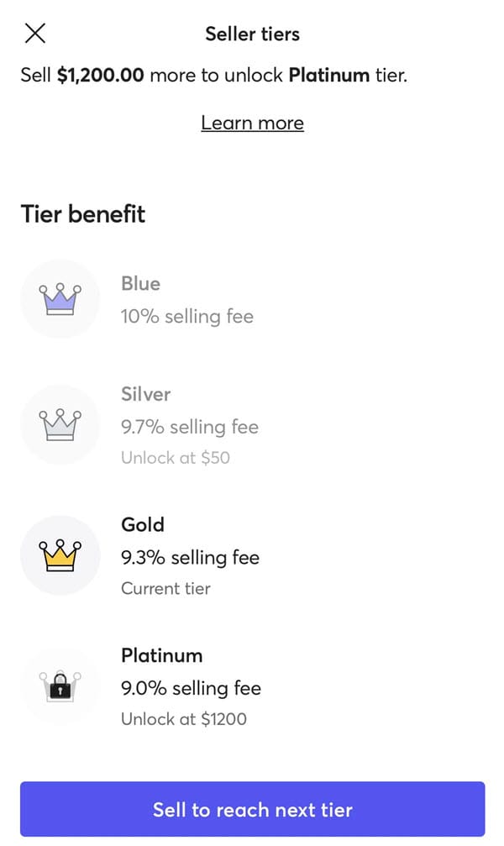Tap the Seller tiers title
Image resolution: width=504 pixels, height=846 pixels.
point(252,34)
